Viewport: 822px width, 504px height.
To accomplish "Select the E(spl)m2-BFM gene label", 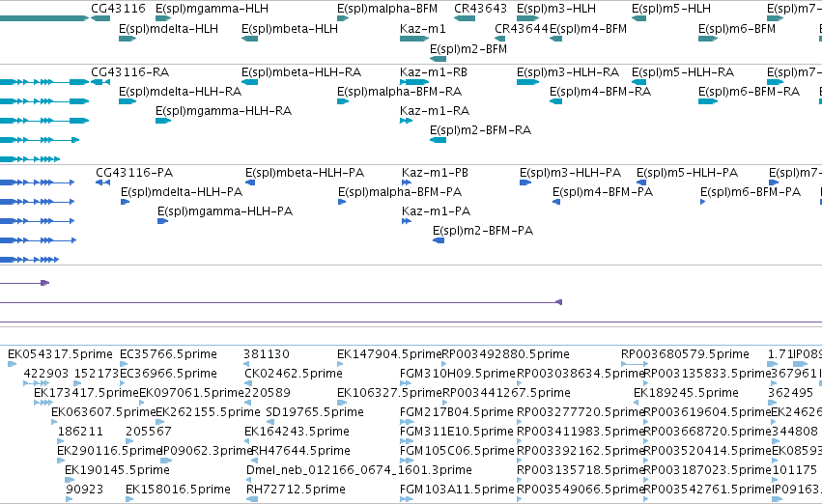I will 468,49.
